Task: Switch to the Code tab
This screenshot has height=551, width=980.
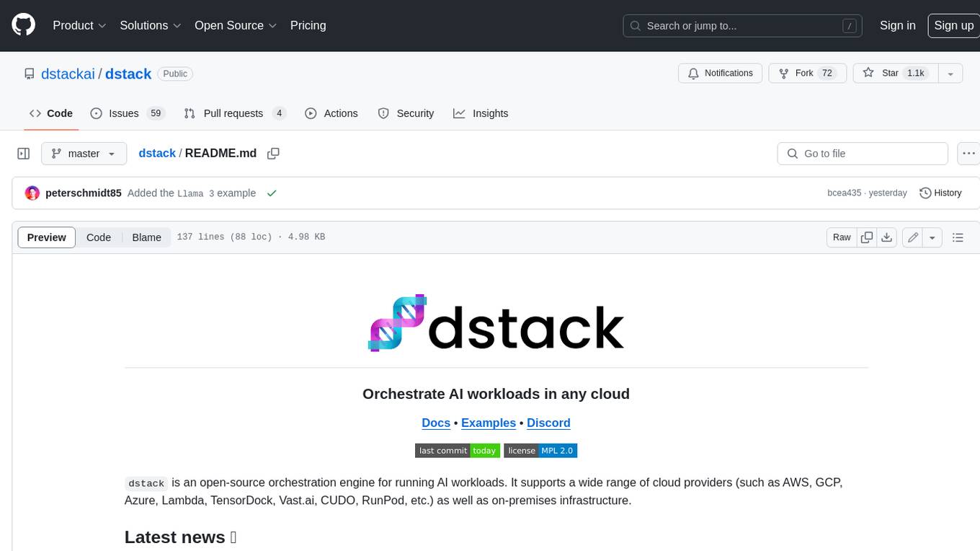Action: [51, 113]
